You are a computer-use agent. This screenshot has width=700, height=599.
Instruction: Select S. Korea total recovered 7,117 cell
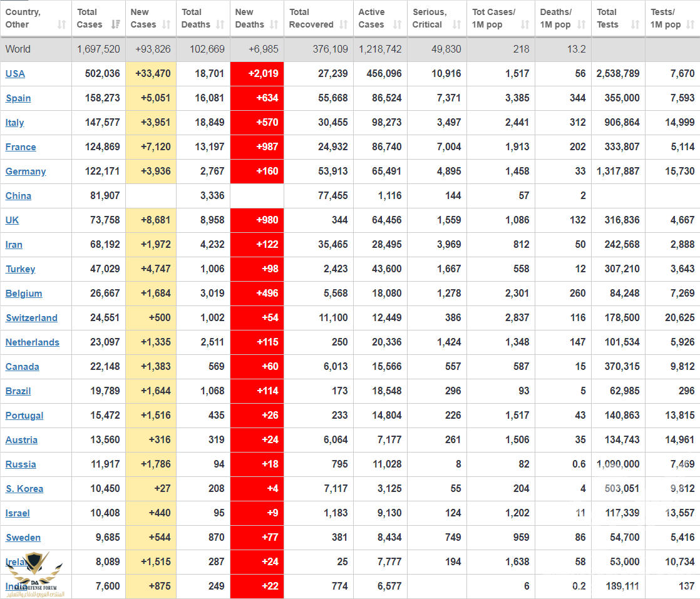(319, 489)
